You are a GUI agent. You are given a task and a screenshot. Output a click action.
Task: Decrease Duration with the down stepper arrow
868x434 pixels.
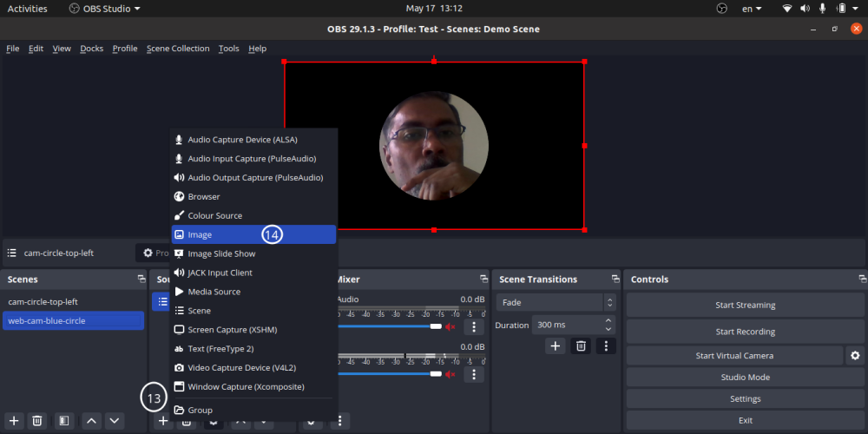[x=608, y=329]
